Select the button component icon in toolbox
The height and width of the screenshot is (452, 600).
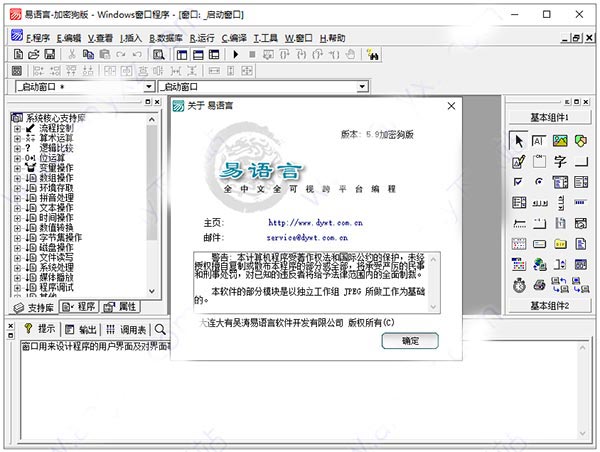[x=581, y=162]
